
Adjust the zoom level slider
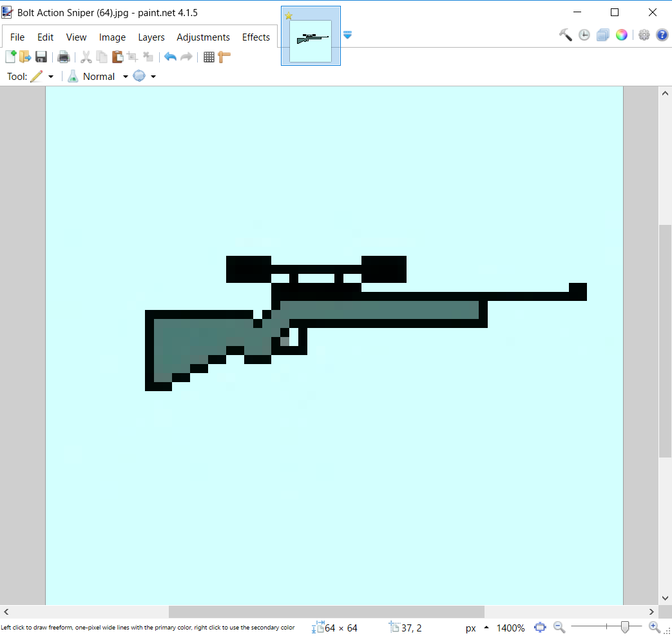626,626
